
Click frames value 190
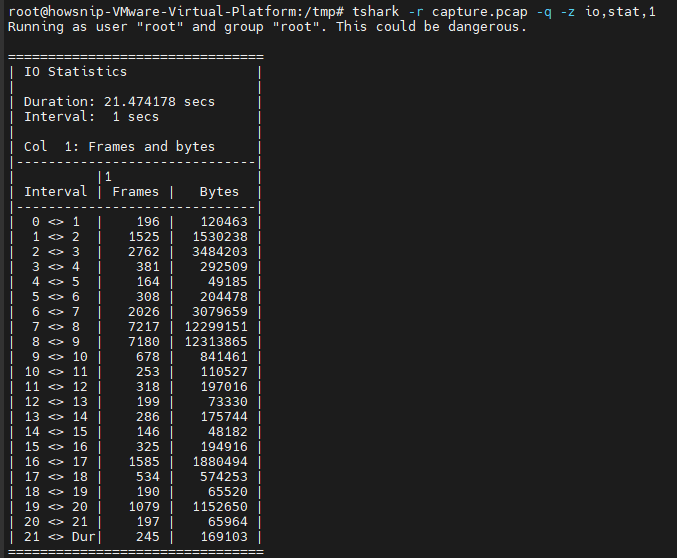click(x=148, y=492)
